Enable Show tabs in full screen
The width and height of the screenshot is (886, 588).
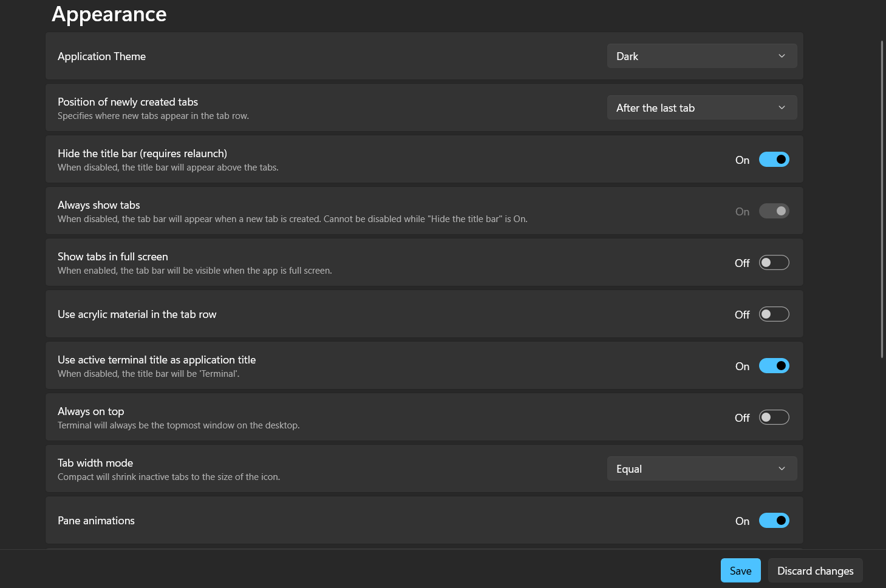click(774, 263)
